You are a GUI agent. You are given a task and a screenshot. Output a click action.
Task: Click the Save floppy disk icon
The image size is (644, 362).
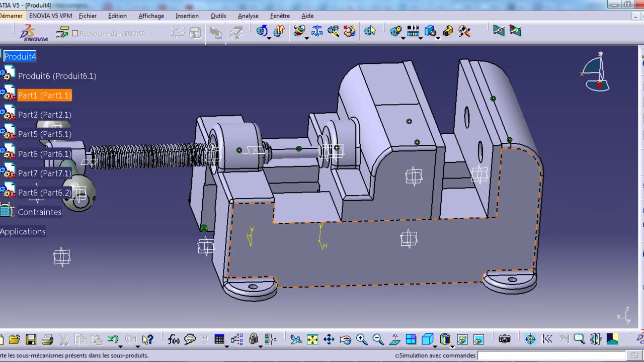[31, 340]
